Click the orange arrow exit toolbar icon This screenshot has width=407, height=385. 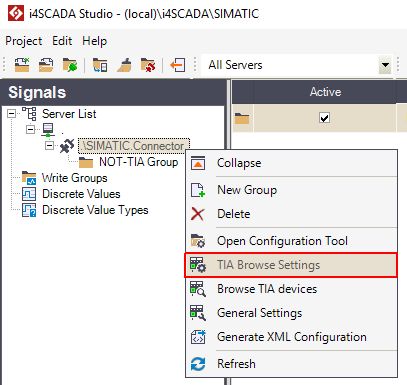click(178, 64)
